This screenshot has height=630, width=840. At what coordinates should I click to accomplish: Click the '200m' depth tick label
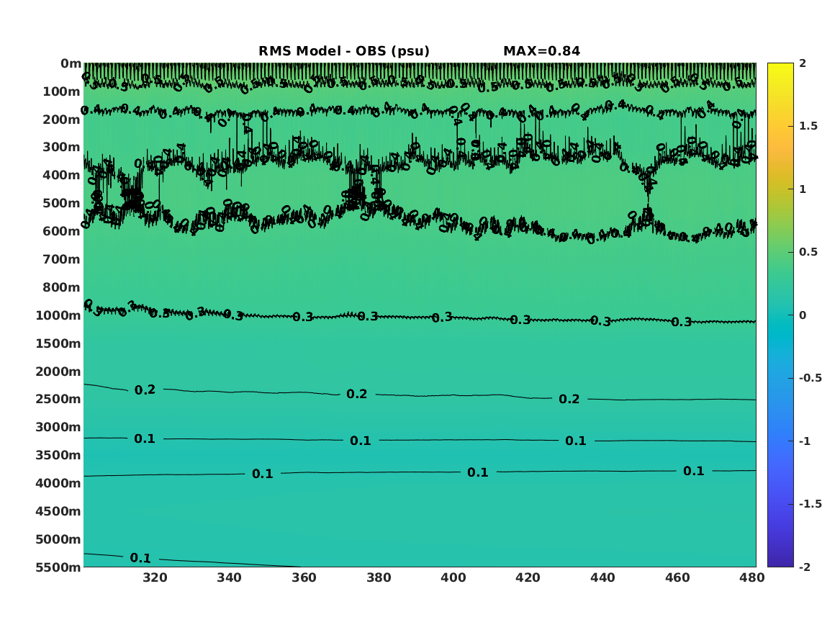click(62, 120)
